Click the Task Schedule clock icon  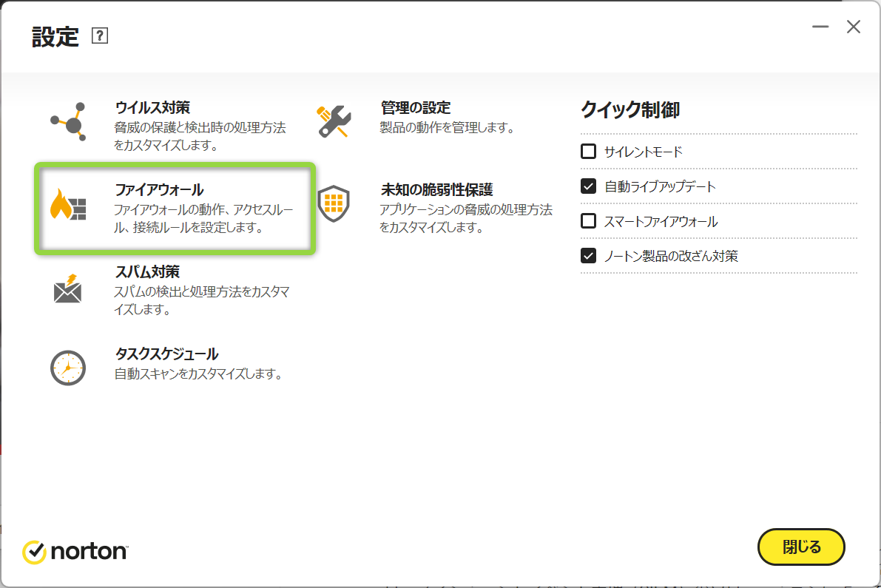[68, 367]
